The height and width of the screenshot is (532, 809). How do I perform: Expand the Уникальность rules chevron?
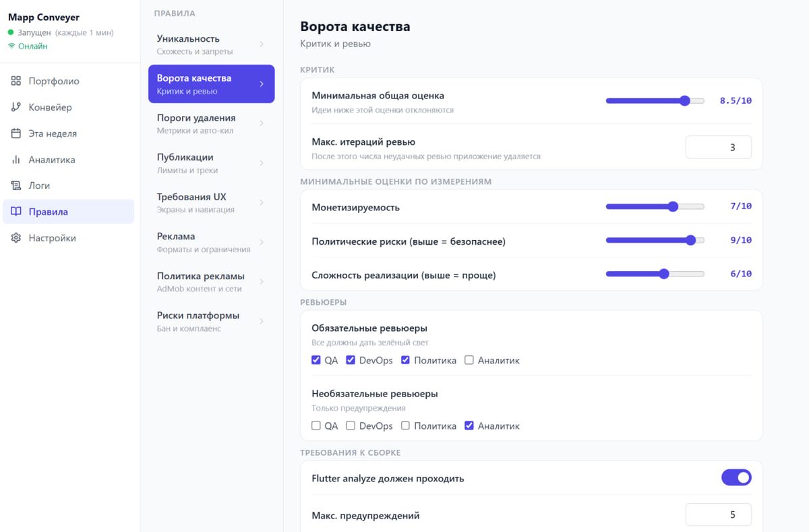(262, 45)
